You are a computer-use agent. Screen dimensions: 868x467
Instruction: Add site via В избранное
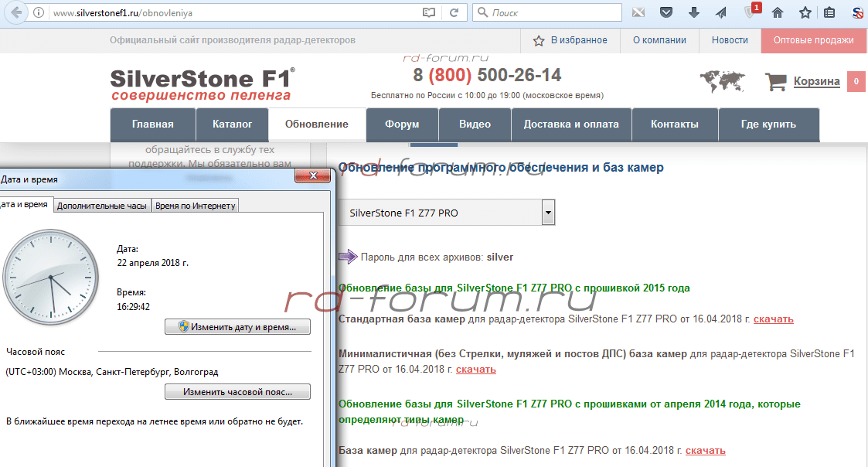point(570,40)
